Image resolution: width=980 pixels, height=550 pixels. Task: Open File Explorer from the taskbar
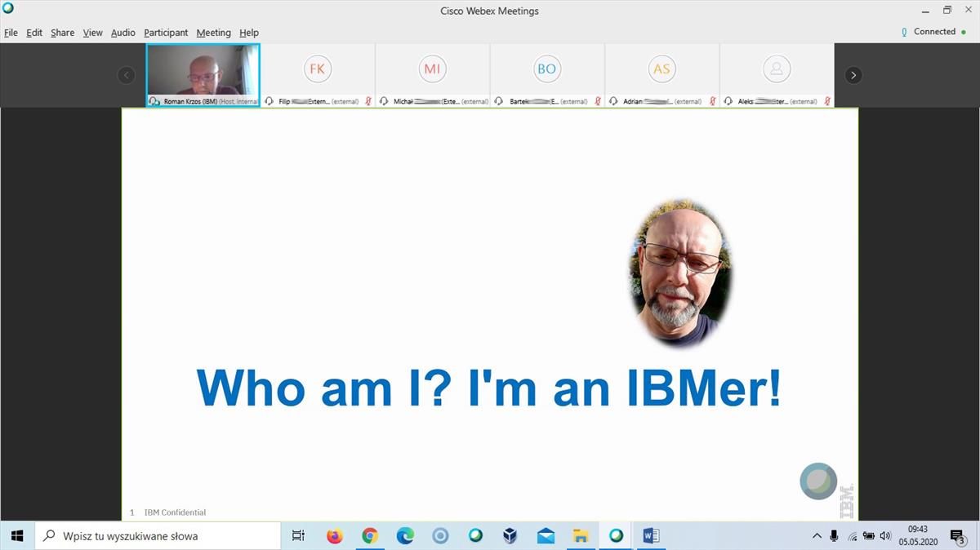click(581, 535)
